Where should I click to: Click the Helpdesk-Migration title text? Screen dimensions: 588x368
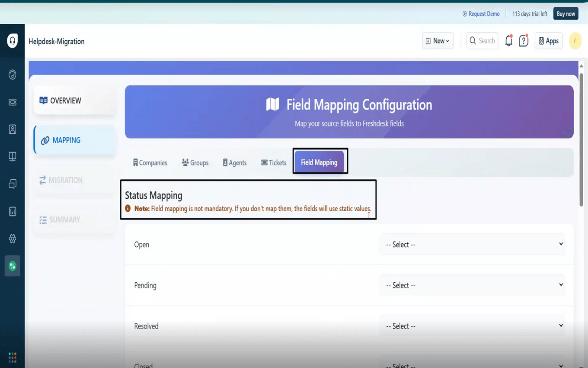click(x=57, y=42)
